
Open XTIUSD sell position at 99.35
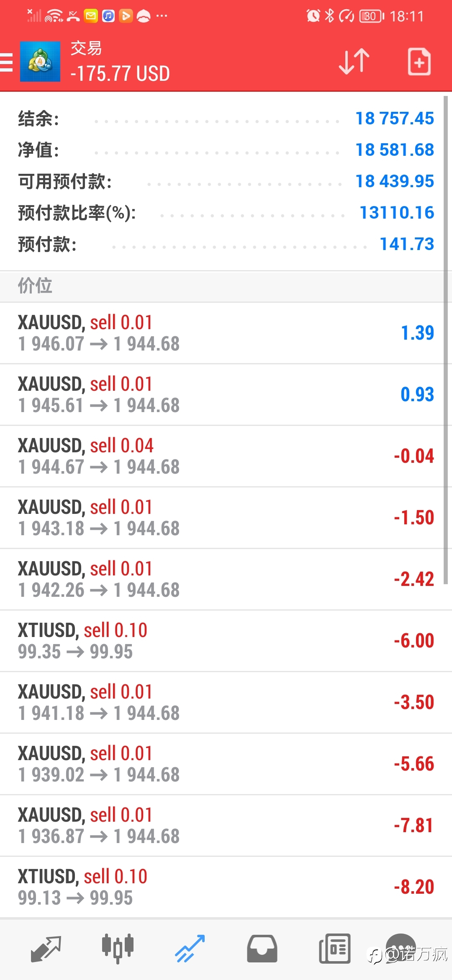pyautogui.click(x=226, y=641)
